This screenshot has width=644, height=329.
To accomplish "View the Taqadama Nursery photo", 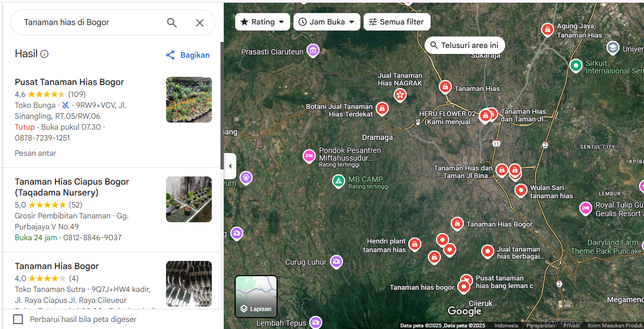I will 189,199.
